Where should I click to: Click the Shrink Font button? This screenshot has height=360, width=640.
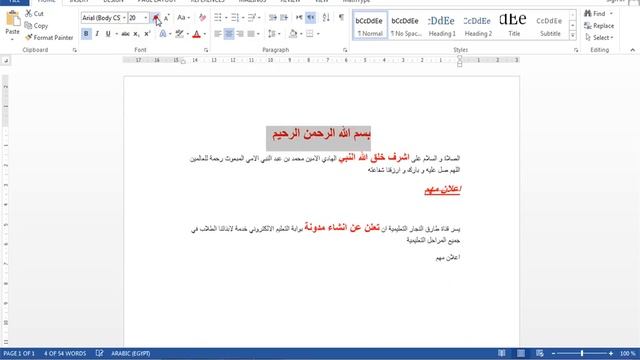tap(166, 18)
